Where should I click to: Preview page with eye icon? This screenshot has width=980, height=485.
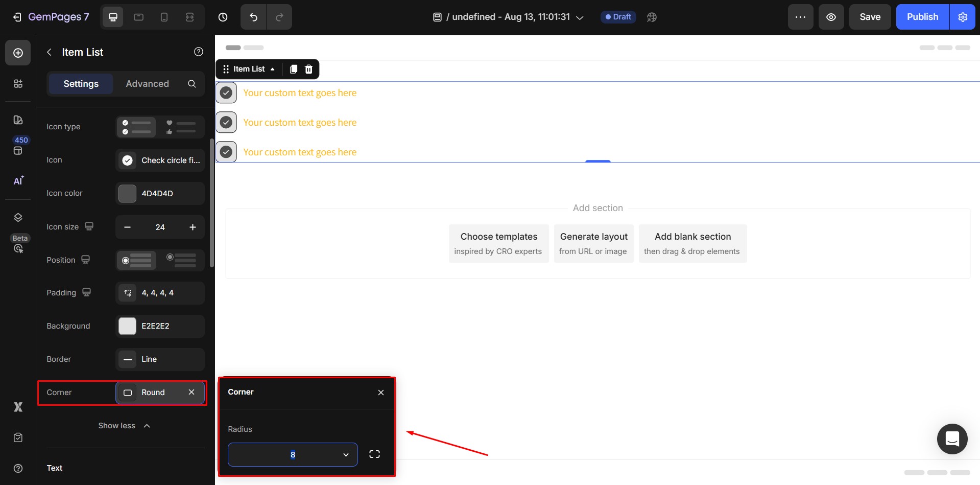(831, 17)
